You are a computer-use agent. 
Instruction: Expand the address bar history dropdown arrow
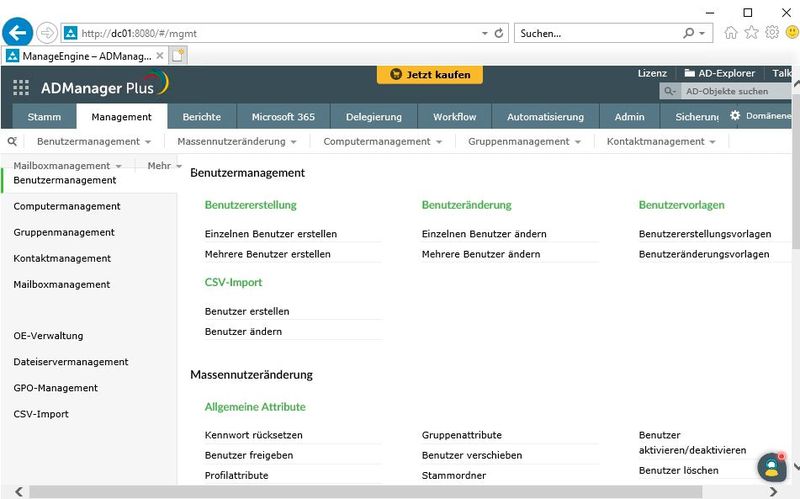coord(485,33)
